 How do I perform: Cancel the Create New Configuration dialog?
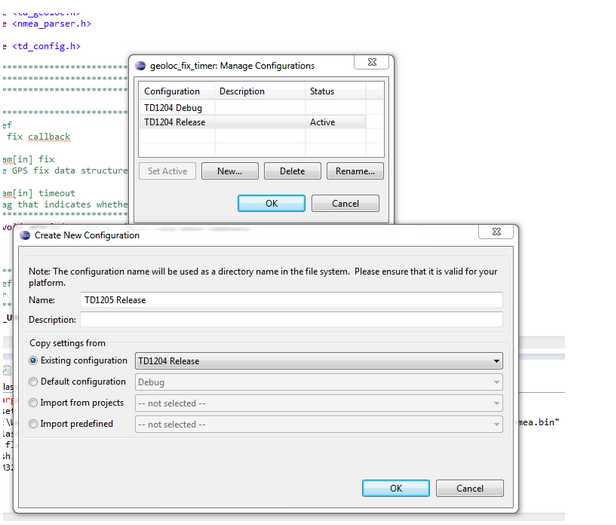point(469,488)
